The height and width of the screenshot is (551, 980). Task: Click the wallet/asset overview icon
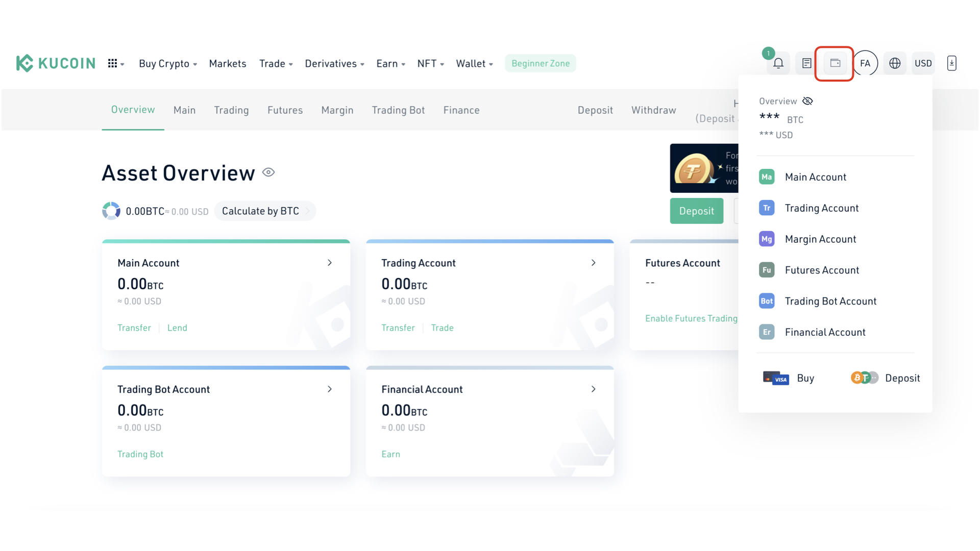(835, 63)
